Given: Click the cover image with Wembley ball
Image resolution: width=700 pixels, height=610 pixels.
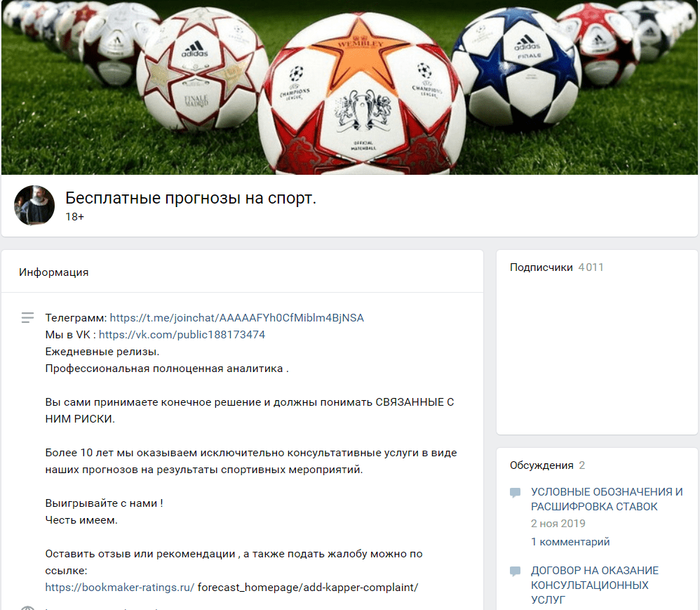Looking at the screenshot, I should pos(349,87).
